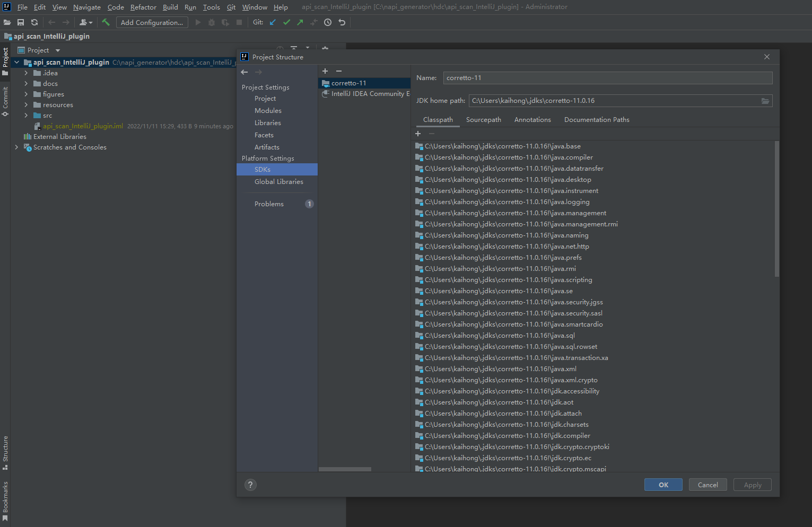812x527 pixels.
Task: Click the SDK Name input field
Action: (x=607, y=78)
